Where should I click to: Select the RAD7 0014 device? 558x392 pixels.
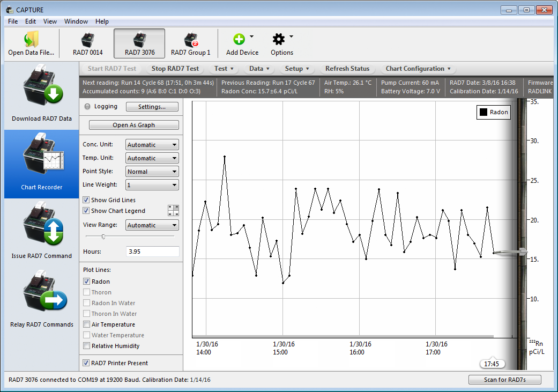(x=87, y=43)
